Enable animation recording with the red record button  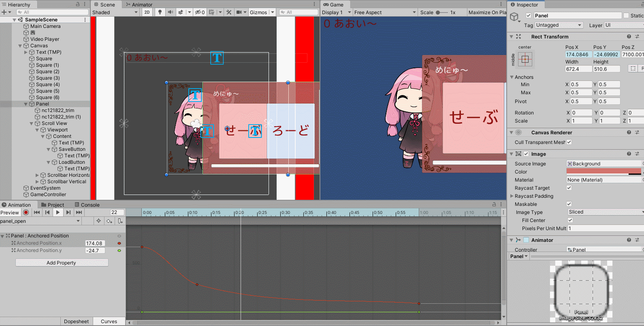pos(26,212)
